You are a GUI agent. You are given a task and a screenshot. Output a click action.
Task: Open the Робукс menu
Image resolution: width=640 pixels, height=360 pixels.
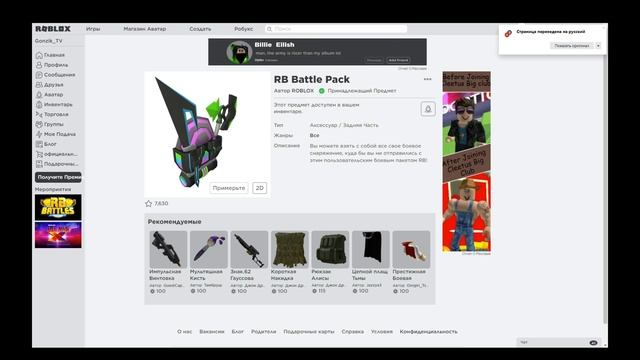pos(243,29)
